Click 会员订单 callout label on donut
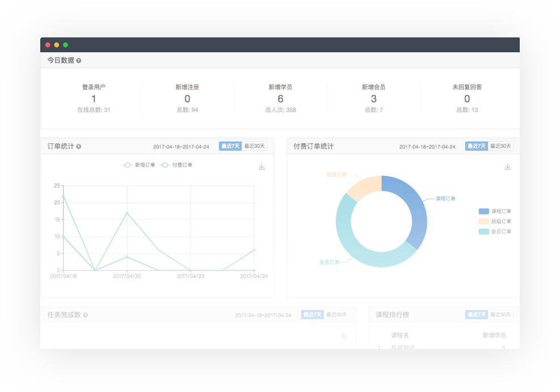Viewport: 560px width, 392px height. [x=329, y=262]
